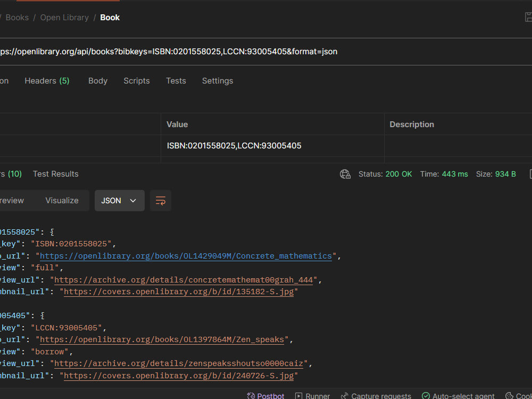Click the "ISBN:0201558025" string in the response

[71, 244]
